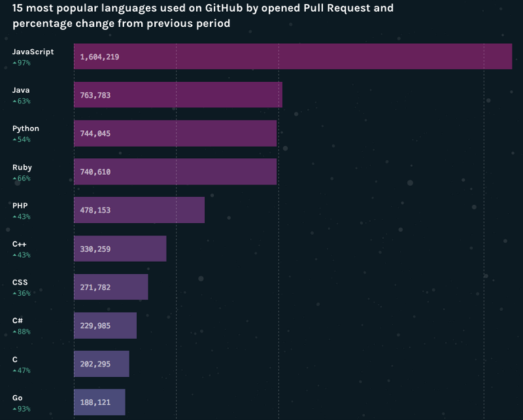523x420 pixels.
Task: Click the JavaScript language label
Action: click(x=33, y=52)
